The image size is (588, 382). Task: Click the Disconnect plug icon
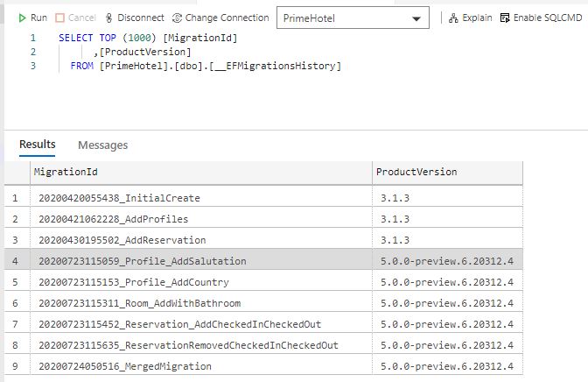[108, 18]
